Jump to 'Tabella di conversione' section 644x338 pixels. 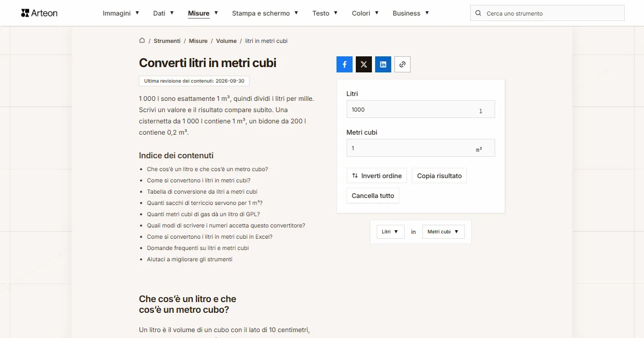pyautogui.click(x=202, y=192)
